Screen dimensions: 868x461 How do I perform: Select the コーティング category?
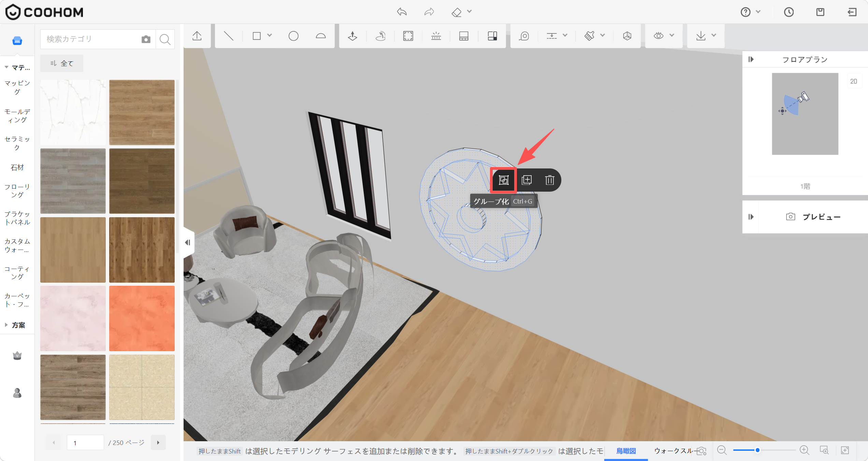(x=17, y=273)
